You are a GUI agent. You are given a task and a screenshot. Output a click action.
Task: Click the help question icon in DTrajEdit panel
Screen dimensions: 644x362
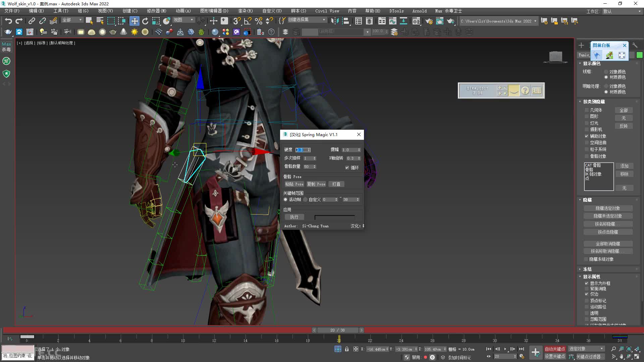pyautogui.click(x=525, y=90)
